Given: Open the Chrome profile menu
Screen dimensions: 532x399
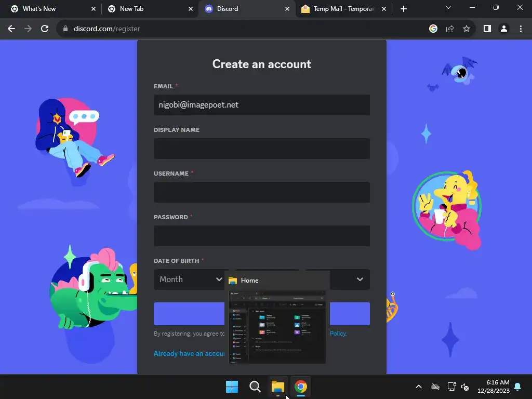Looking at the screenshot, I should [x=504, y=29].
